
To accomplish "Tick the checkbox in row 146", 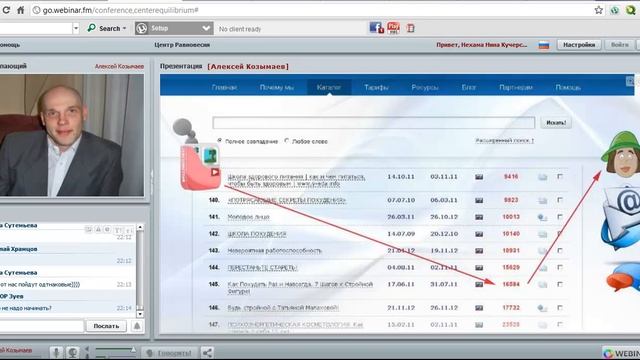I will (560, 308).
